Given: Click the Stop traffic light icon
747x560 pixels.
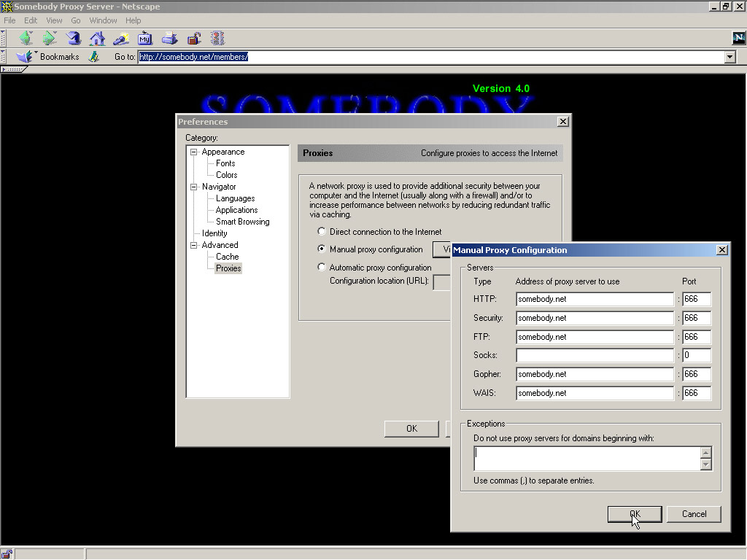Looking at the screenshot, I should [217, 39].
